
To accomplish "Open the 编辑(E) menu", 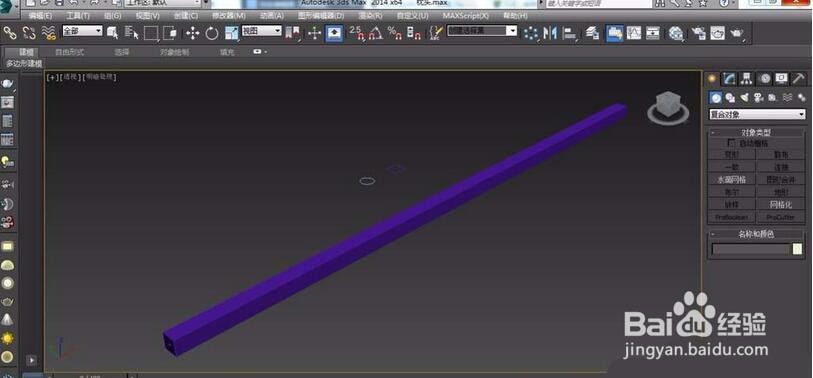I will 40,16.
